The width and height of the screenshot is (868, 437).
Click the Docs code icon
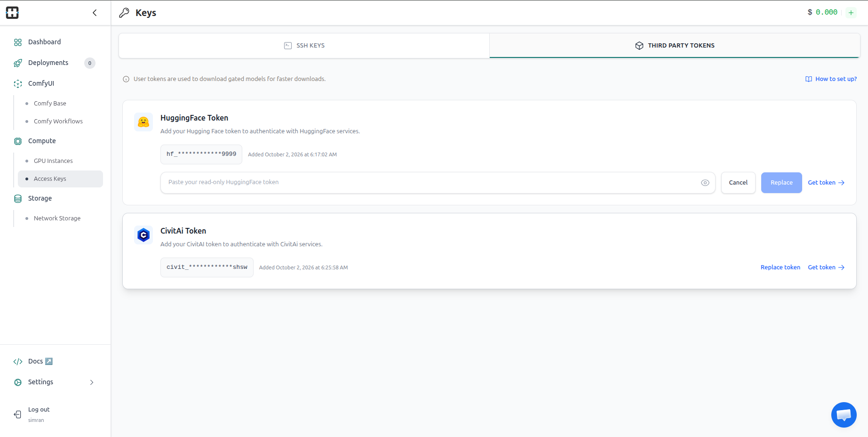point(18,361)
